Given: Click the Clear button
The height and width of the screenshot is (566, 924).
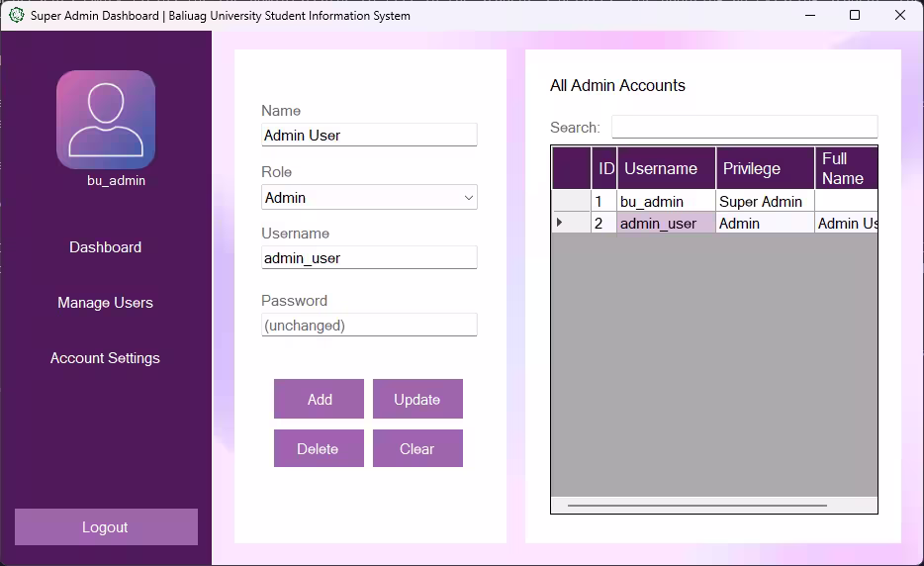Looking at the screenshot, I should coord(417,448).
